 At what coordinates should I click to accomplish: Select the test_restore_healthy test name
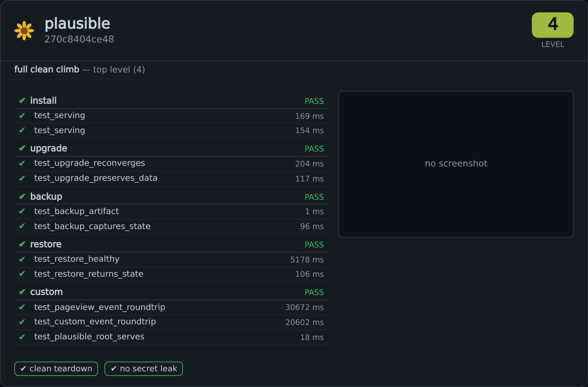click(77, 259)
